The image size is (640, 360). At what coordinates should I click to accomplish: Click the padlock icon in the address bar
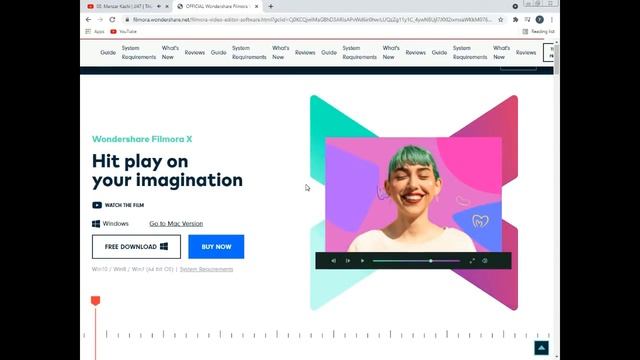coord(127,20)
